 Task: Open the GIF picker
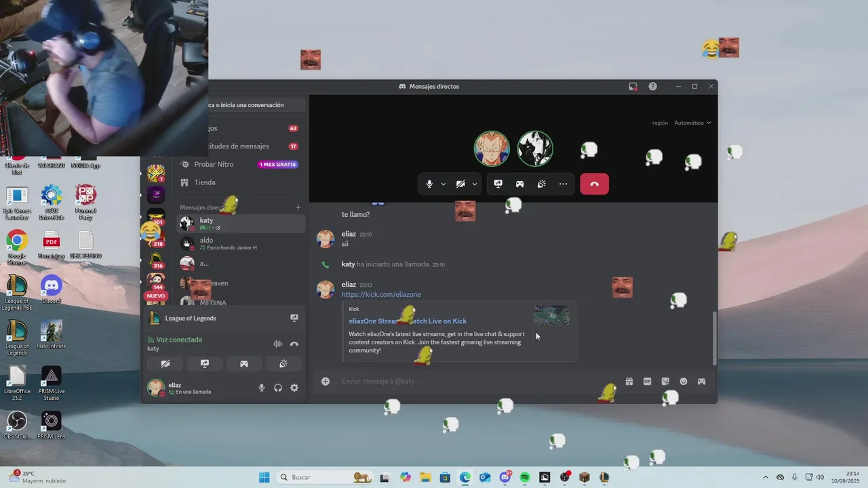tap(647, 382)
